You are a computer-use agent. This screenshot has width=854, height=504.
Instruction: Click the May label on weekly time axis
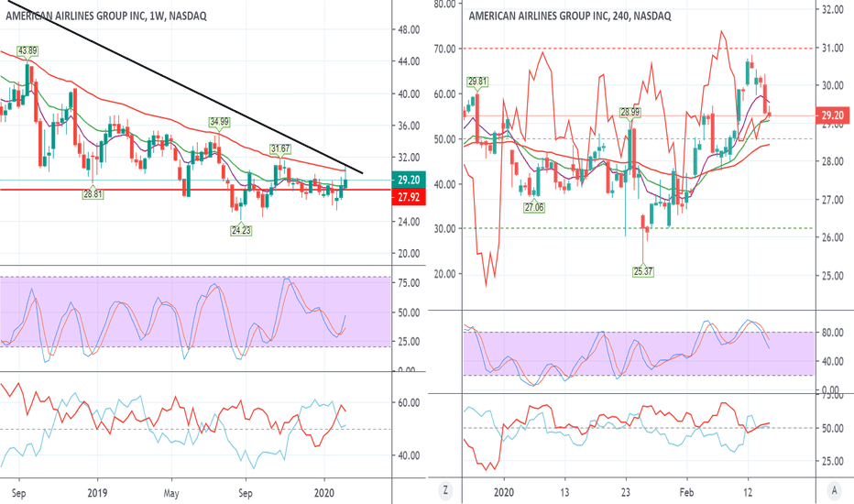171,493
